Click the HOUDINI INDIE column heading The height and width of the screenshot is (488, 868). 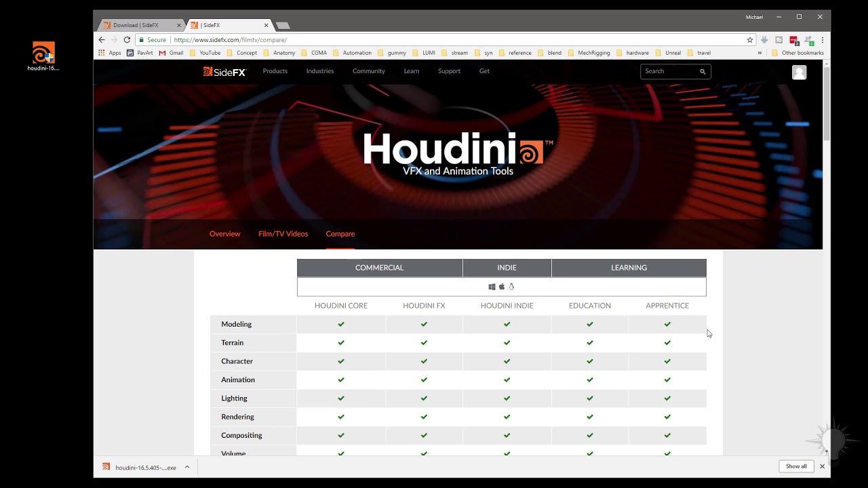507,306
